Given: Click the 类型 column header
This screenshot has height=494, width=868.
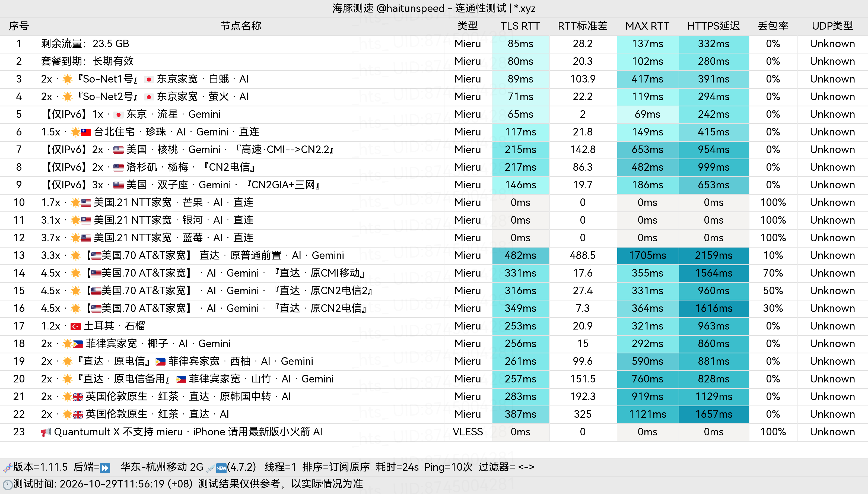Looking at the screenshot, I should (x=468, y=26).
